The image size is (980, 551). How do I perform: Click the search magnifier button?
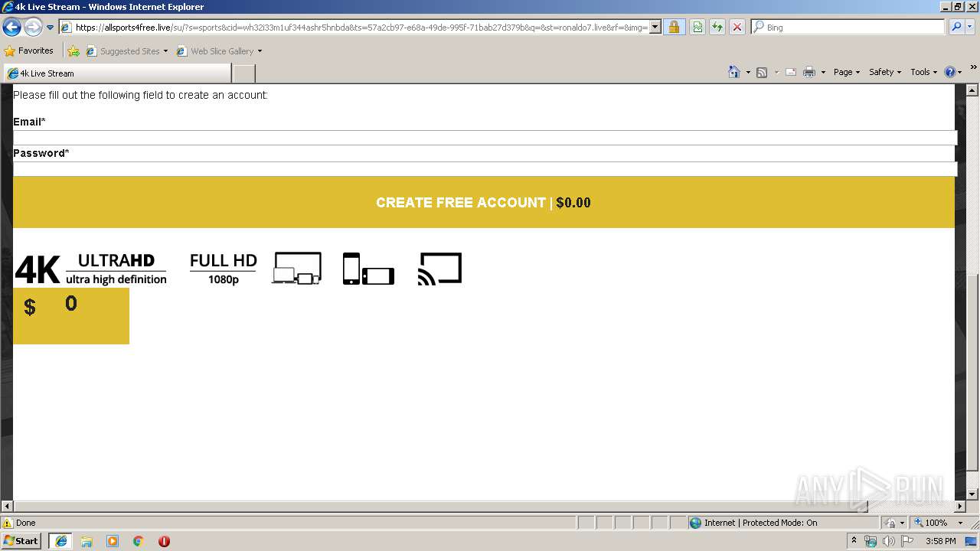[x=955, y=28]
